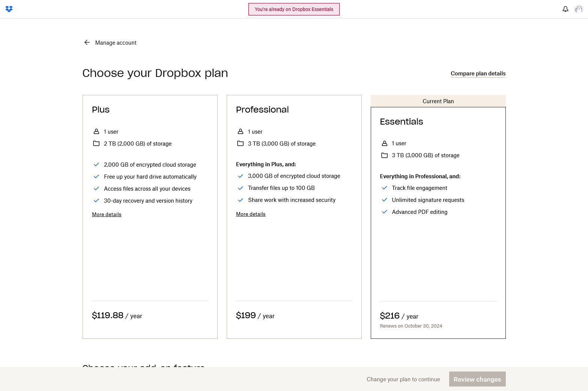The width and height of the screenshot is (588, 391).
Task: Click checkmark beside Transfer files up to 100 GB
Action: [241, 188]
